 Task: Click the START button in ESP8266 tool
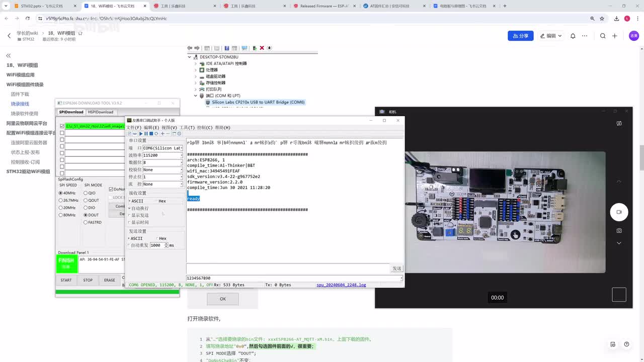click(x=66, y=280)
